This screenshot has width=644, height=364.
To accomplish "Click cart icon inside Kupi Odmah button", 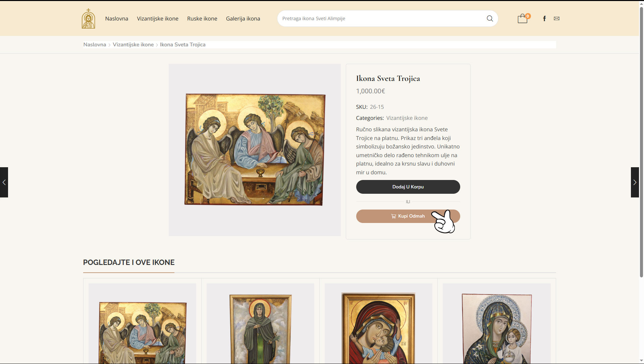I will [393, 216].
